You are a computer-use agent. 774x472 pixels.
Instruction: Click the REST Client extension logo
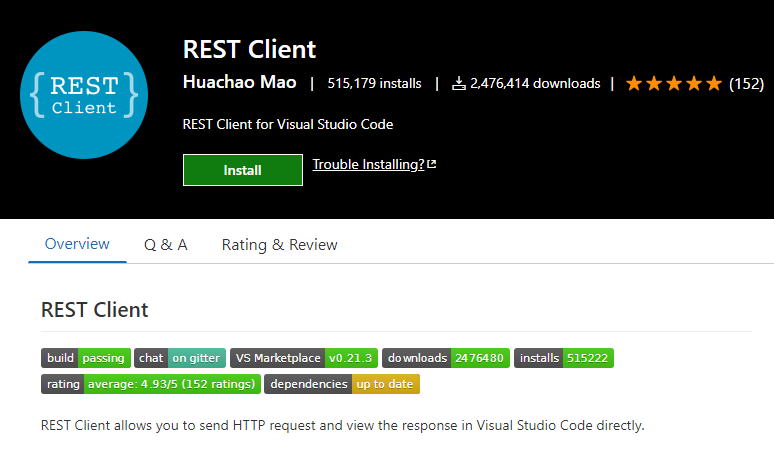(x=84, y=95)
